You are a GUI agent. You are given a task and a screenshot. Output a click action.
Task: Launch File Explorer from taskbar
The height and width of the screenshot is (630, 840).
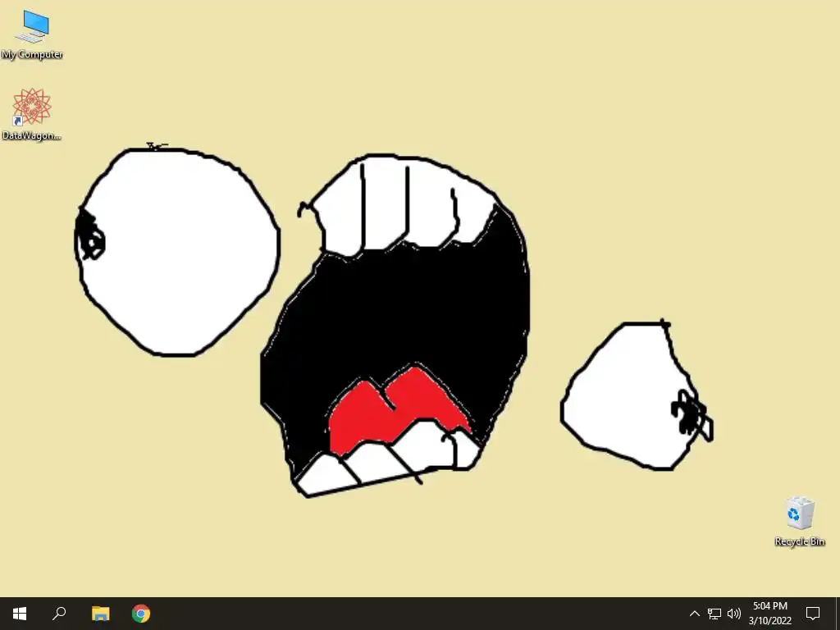[x=100, y=614]
